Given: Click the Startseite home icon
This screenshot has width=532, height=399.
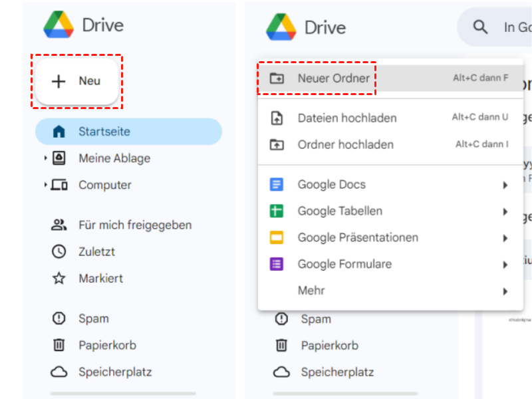Looking at the screenshot, I should click(x=59, y=132).
